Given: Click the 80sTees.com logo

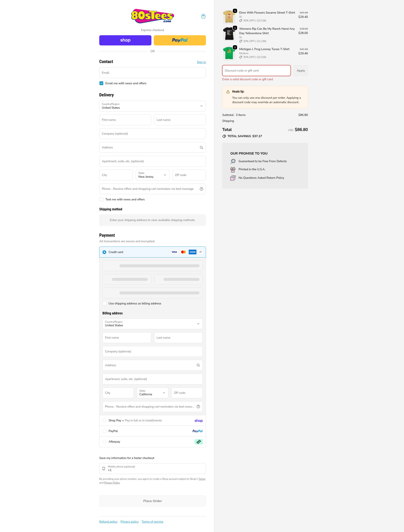Looking at the screenshot, I should coord(152,16).
